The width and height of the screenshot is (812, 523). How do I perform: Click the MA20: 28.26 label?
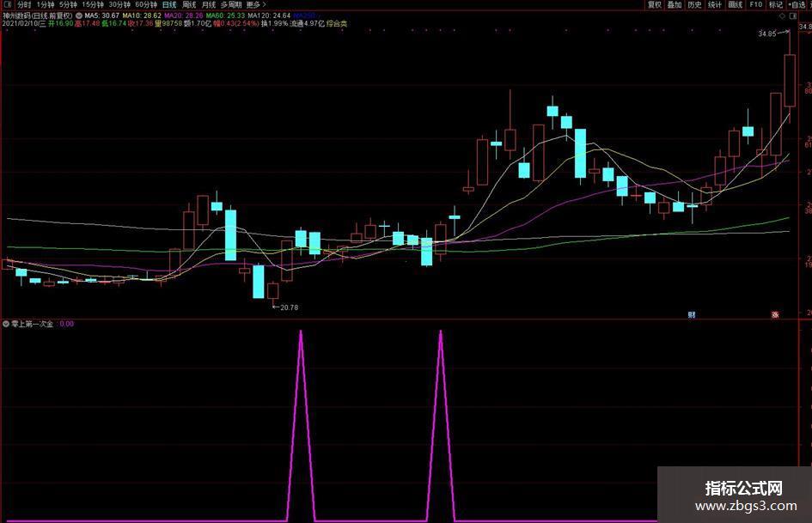tap(184, 16)
